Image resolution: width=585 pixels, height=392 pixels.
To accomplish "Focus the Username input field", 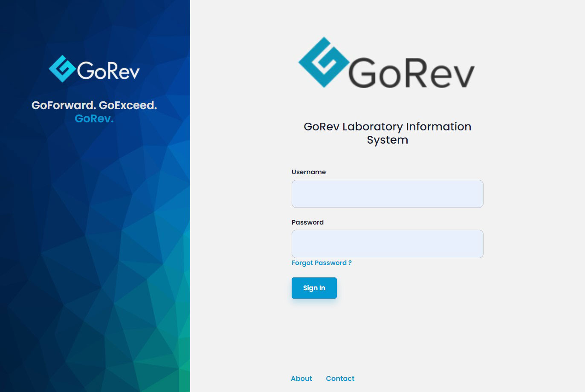I will (387, 194).
